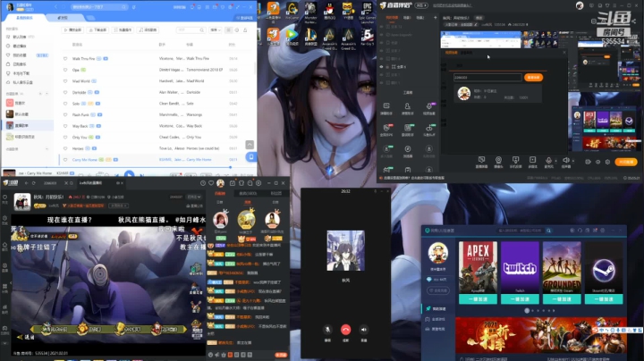The height and width of the screenshot is (361, 644).
Task: Click the back arrow in Douyu client title bar
Action: tap(26, 183)
